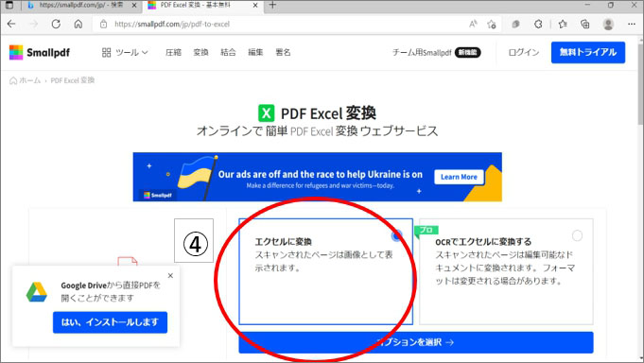Go back in browser history
644x363 pixels.
pyautogui.click(x=11, y=24)
